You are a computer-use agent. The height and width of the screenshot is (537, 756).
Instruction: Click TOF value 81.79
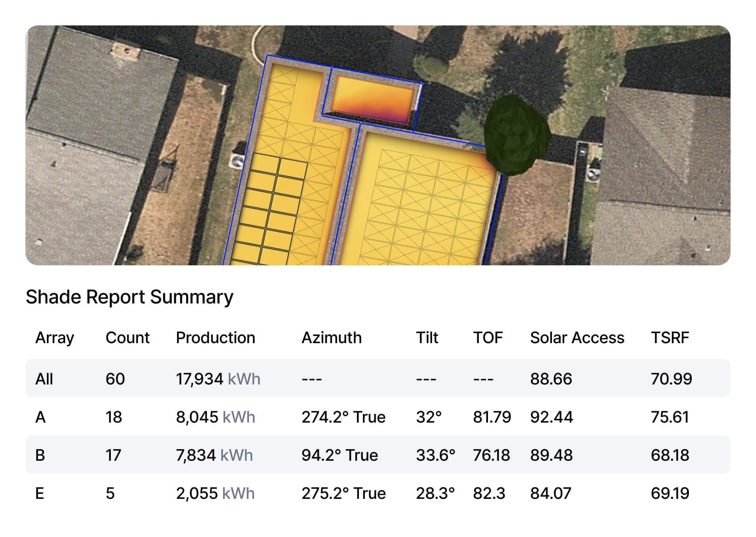point(492,417)
